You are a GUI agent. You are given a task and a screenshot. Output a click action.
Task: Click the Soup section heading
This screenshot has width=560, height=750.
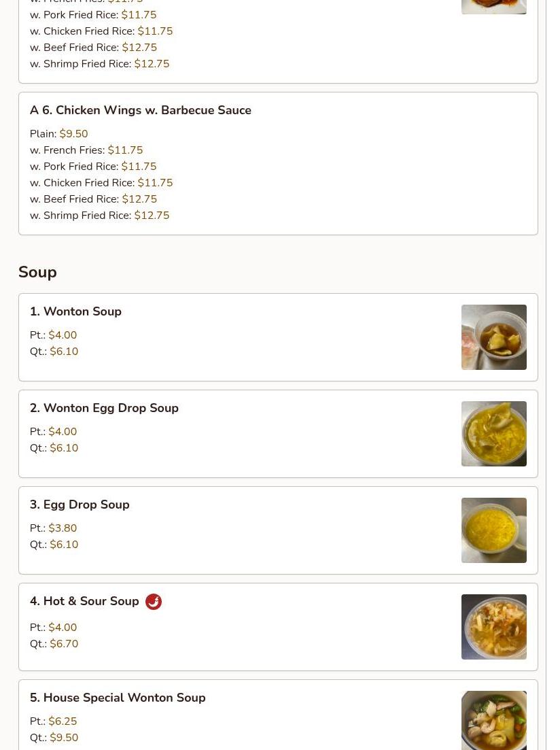[38, 272]
